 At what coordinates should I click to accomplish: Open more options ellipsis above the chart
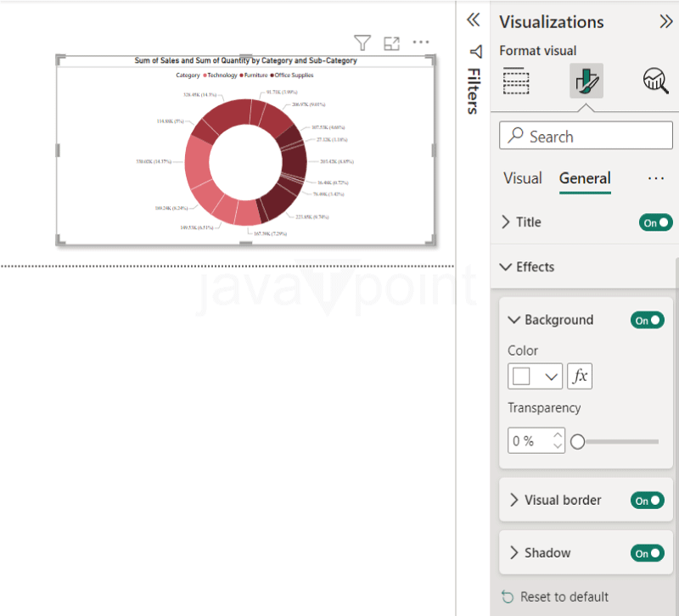pos(420,42)
